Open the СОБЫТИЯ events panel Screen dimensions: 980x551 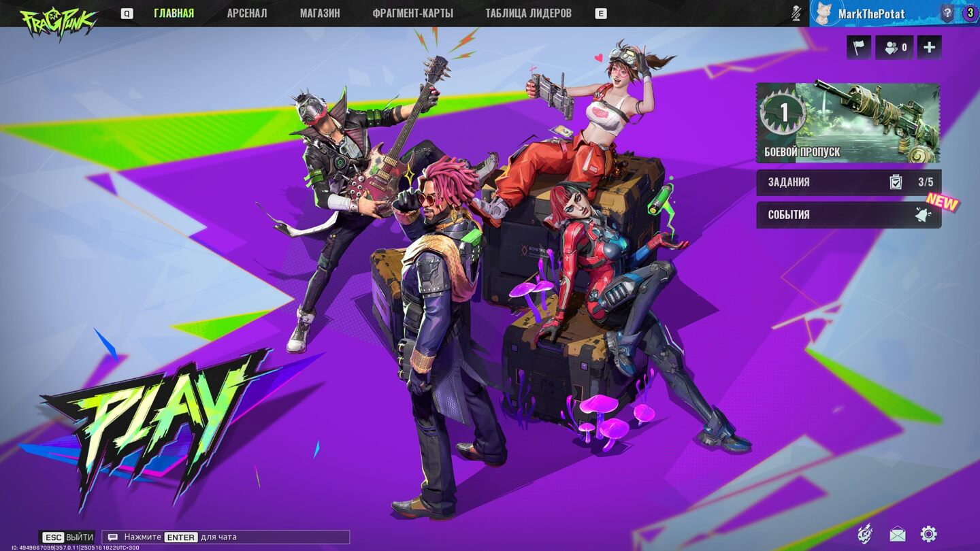tap(848, 215)
